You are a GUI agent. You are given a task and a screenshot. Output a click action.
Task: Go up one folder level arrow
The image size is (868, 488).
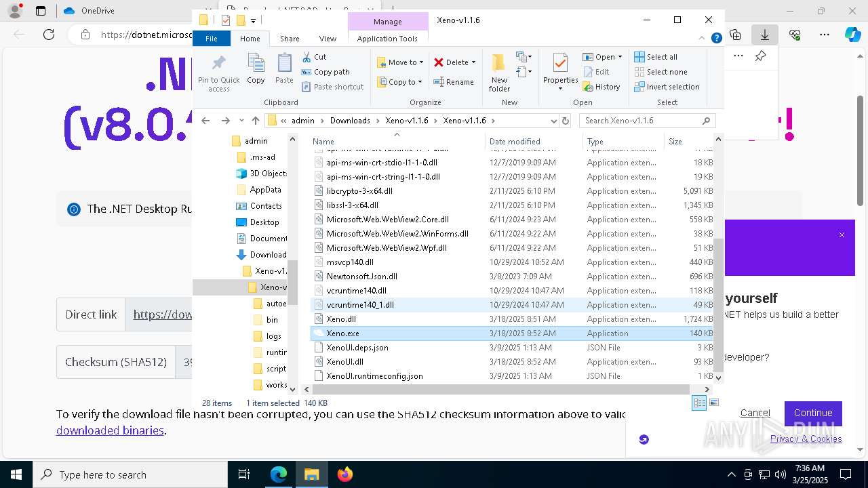coord(256,121)
